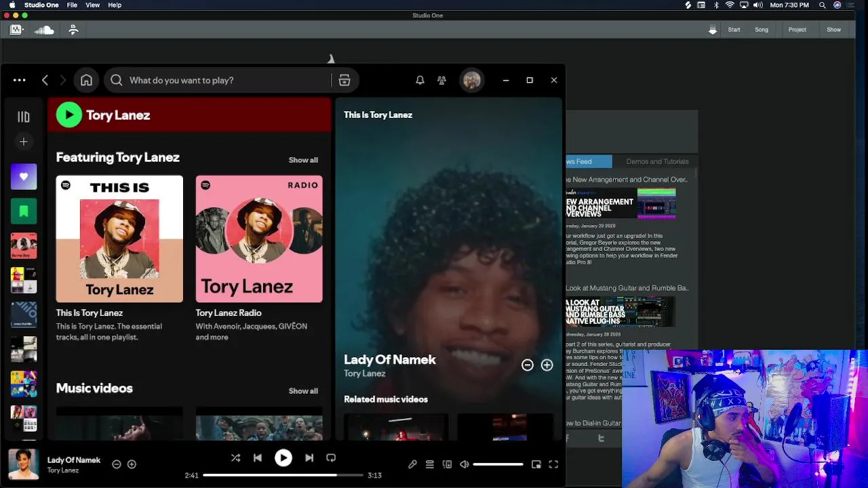Viewport: 868px width, 488px height.
Task: Open macOS Spotlight search
Action: [x=823, y=5]
